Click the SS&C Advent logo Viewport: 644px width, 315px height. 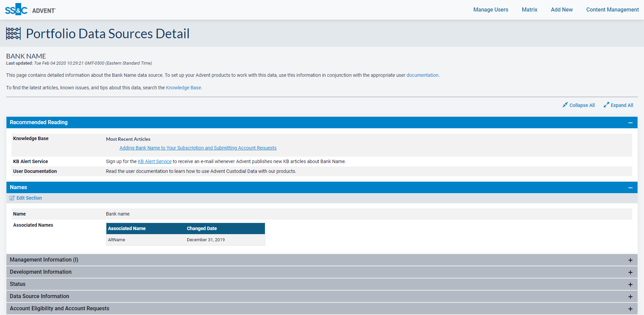[x=30, y=9]
